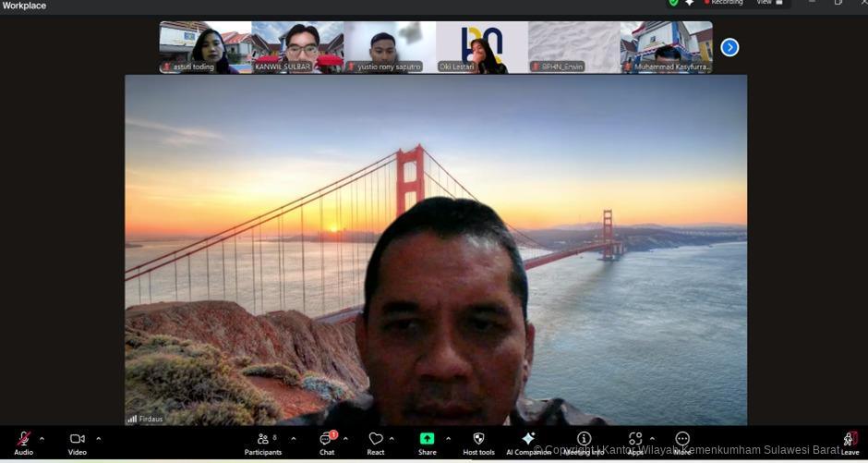Click the Recording indicator
Image resolution: width=868 pixels, height=463 pixels.
(x=721, y=3)
